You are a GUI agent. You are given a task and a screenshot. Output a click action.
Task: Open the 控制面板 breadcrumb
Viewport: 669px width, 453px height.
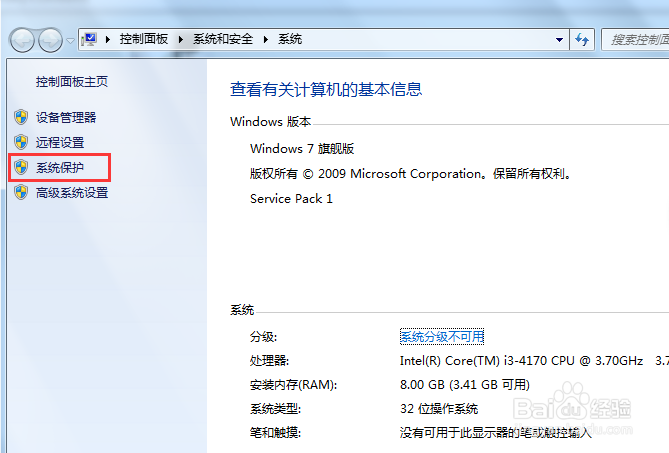coord(144,39)
